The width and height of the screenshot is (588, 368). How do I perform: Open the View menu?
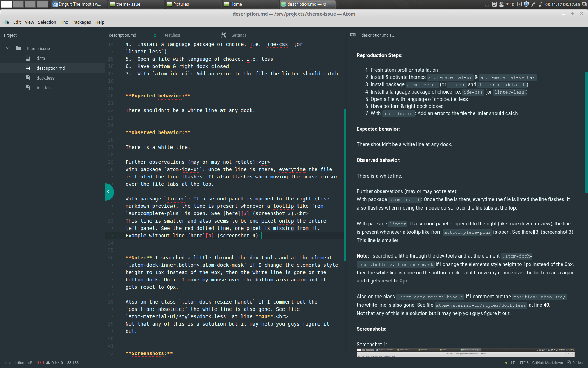(29, 22)
